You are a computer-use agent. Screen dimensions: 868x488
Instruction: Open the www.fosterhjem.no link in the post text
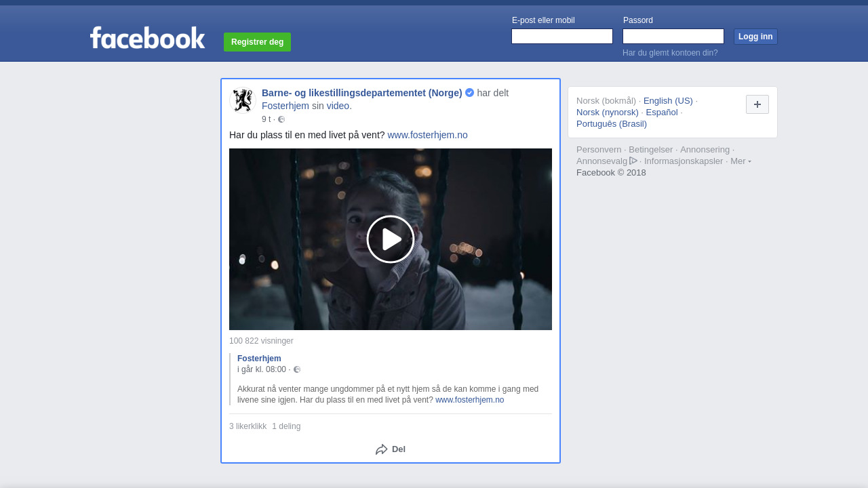[427, 135]
